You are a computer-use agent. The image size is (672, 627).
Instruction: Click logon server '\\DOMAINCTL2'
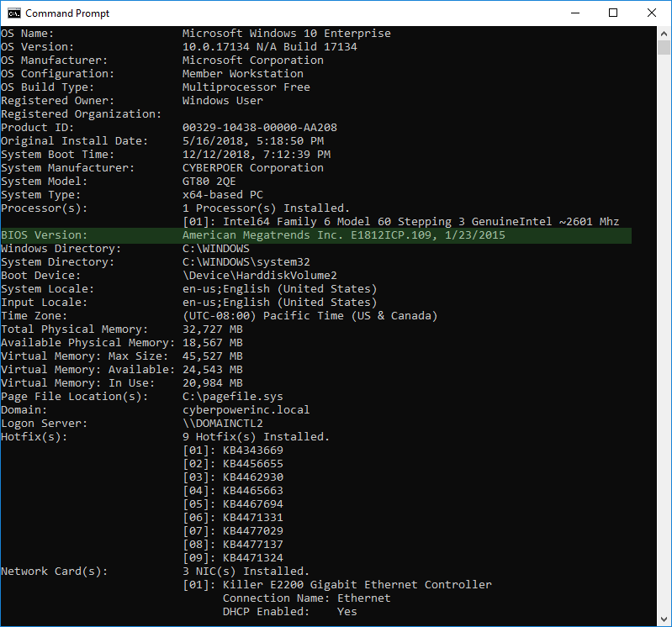[x=222, y=424]
